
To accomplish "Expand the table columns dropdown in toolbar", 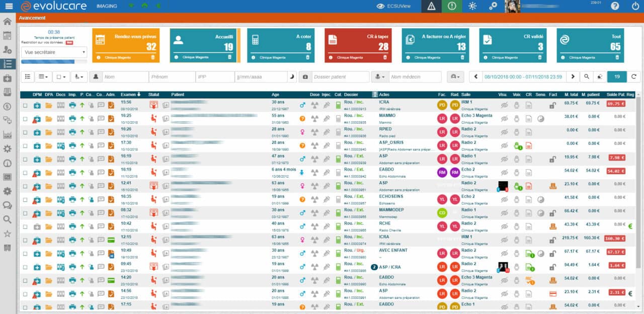I will [x=44, y=77].
